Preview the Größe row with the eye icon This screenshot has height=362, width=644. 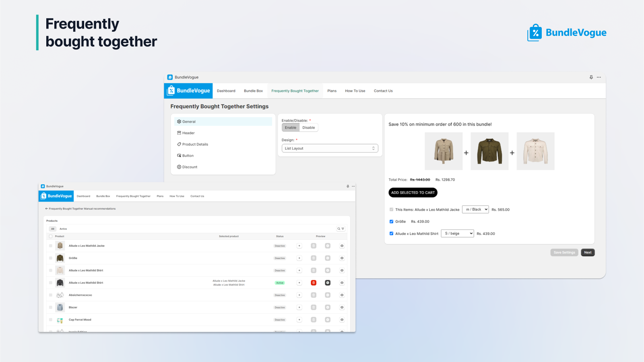click(342, 258)
